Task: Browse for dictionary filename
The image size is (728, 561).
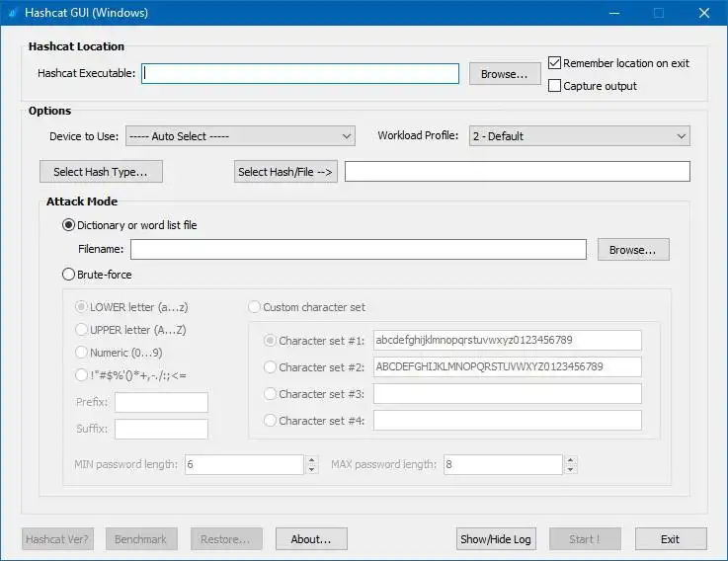Action: [x=633, y=249]
